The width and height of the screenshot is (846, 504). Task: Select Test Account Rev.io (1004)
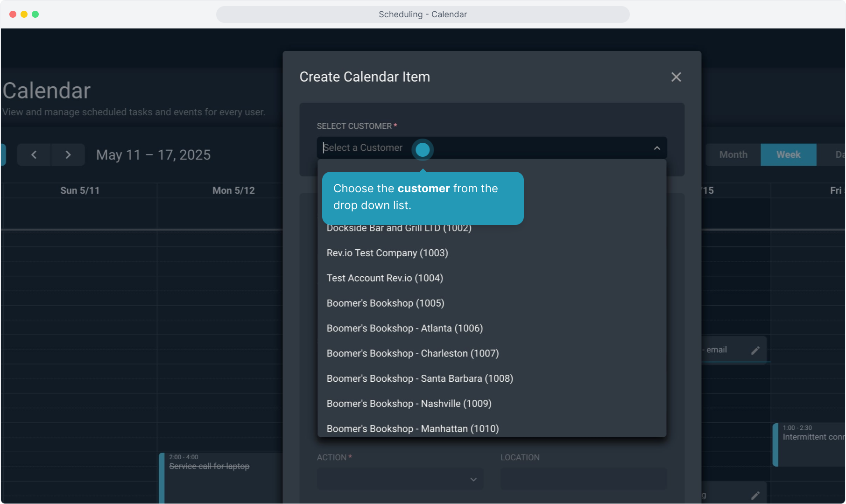pos(385,278)
